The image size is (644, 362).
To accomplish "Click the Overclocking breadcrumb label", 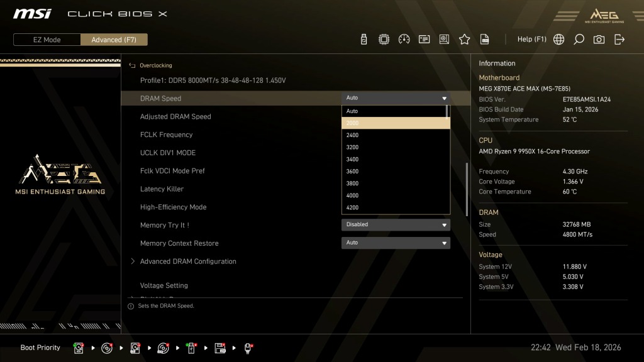I will click(156, 65).
